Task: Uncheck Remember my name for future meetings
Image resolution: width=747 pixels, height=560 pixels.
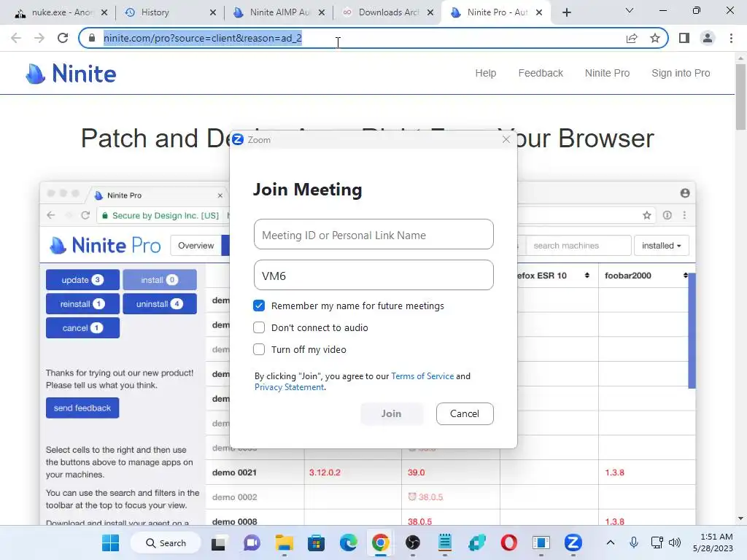Action: coord(259,306)
